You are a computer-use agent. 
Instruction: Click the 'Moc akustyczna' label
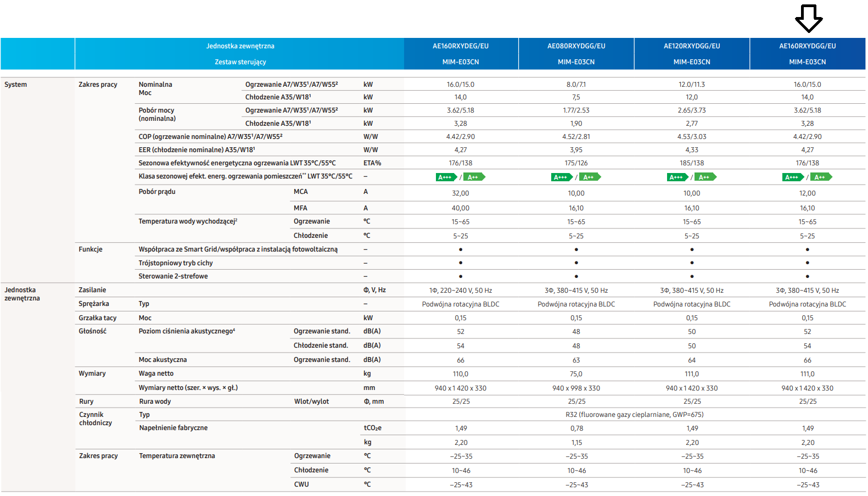163,360
